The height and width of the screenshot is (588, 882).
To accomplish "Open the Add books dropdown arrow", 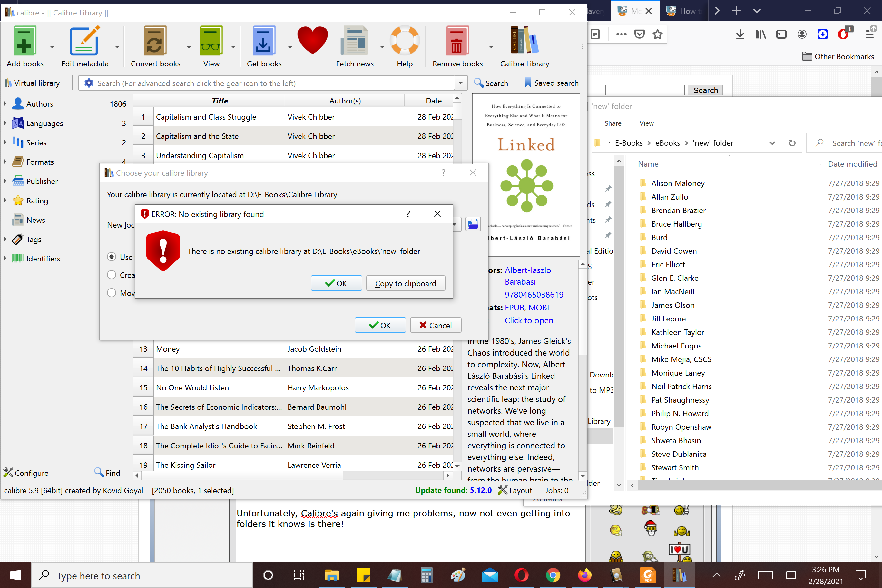I will [52, 47].
